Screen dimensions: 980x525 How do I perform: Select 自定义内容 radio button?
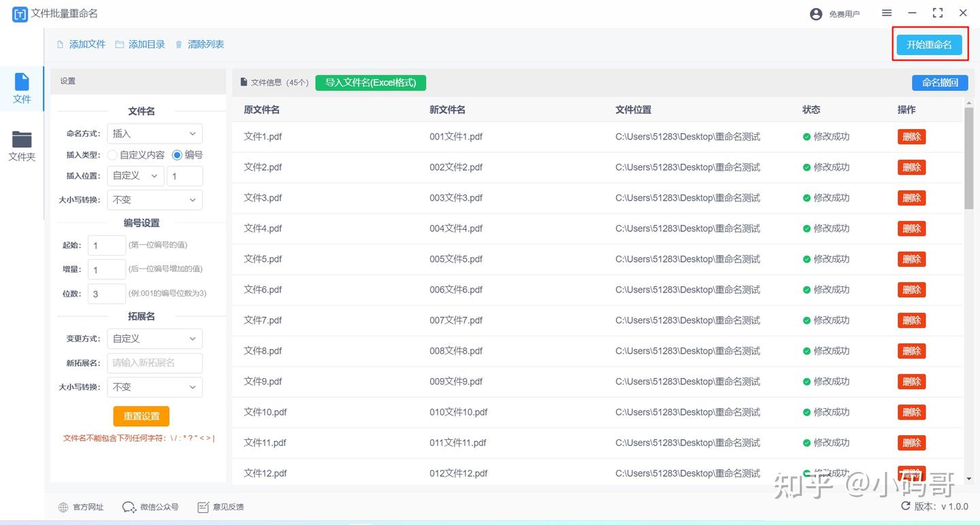point(112,155)
